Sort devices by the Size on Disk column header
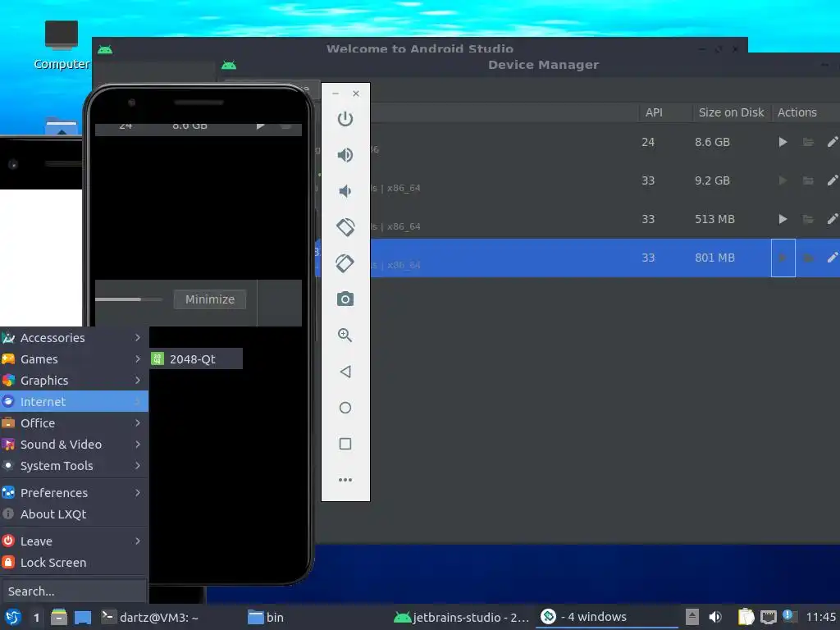This screenshot has height=630, width=840. (x=731, y=112)
